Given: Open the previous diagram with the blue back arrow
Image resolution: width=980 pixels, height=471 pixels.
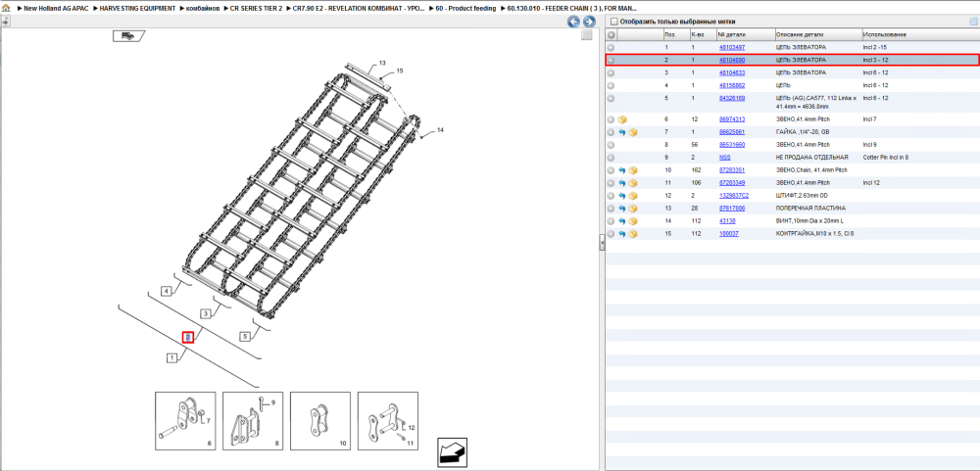Looking at the screenshot, I should click(573, 22).
